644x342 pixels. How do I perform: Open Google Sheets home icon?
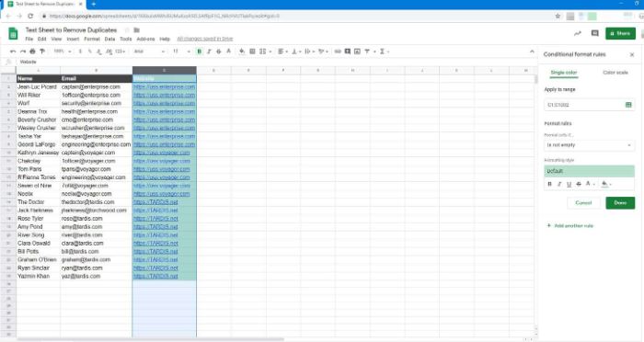click(13, 33)
